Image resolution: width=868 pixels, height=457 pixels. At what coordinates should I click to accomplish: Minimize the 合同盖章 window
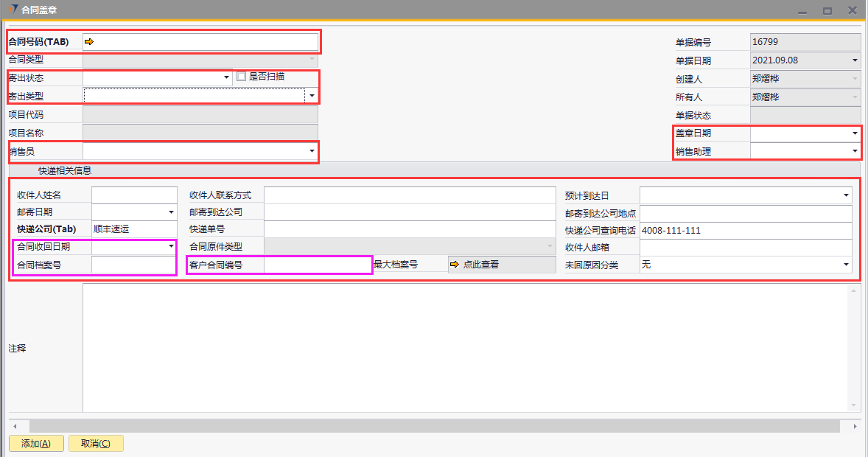(802, 10)
